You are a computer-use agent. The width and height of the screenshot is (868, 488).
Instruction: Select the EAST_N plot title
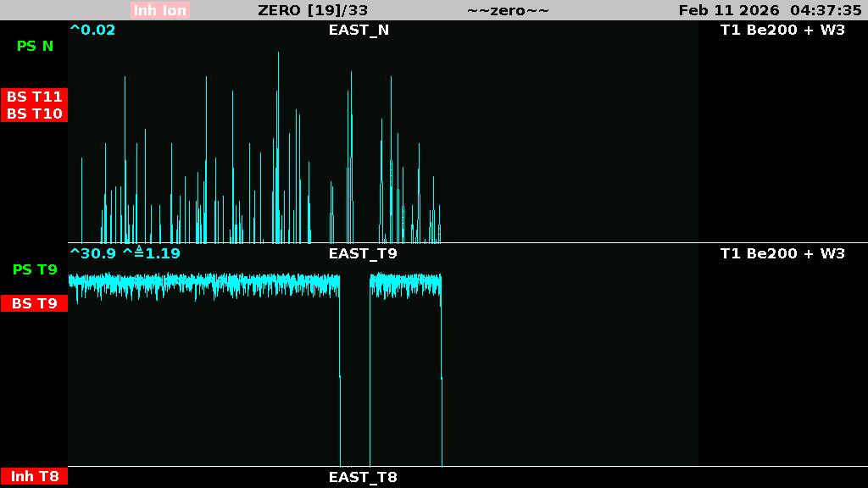click(359, 30)
